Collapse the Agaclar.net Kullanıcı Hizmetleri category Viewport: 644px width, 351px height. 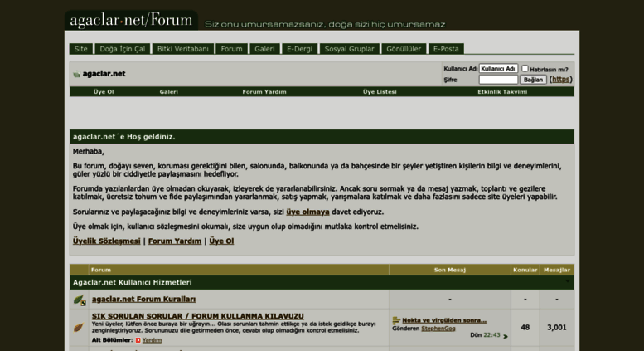(x=568, y=281)
